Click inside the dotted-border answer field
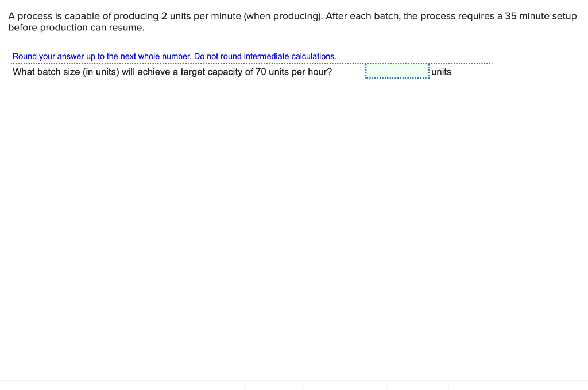The height and width of the screenshot is (390, 588). (x=397, y=71)
